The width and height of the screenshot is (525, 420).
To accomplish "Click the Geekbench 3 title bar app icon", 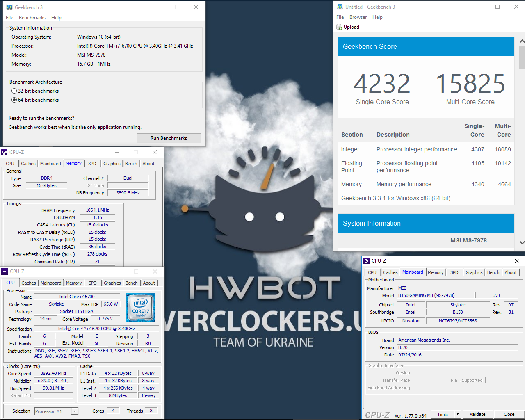I will point(9,7).
